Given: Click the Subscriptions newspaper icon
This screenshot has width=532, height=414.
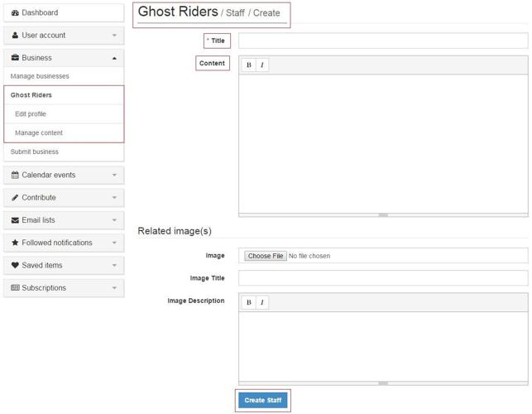Looking at the screenshot, I should (15, 288).
